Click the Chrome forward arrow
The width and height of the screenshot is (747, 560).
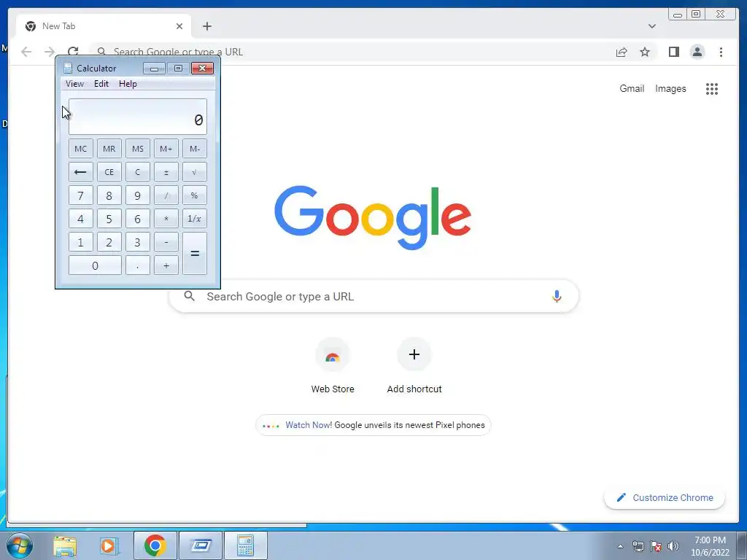tap(49, 52)
